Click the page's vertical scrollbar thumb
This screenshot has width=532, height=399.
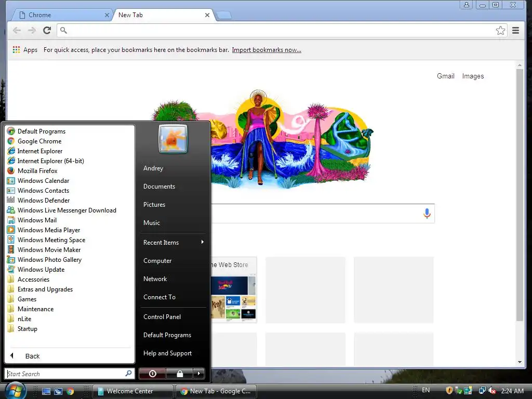(x=520, y=195)
